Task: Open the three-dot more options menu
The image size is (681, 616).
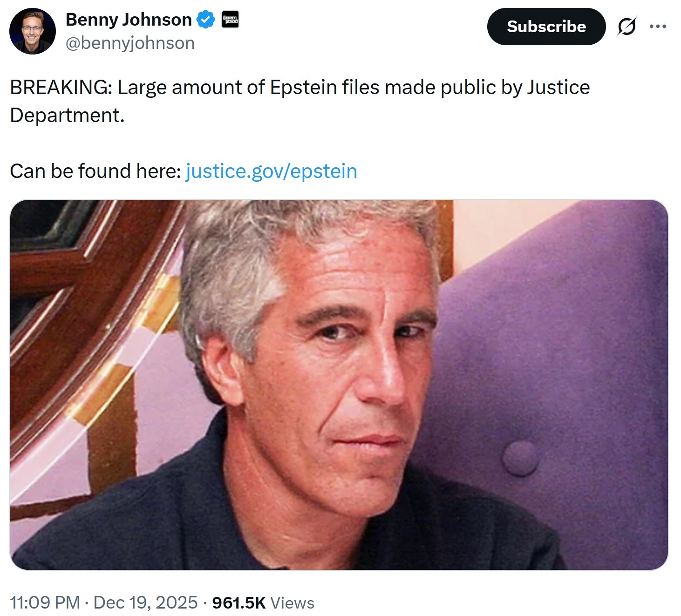Action: pyautogui.click(x=658, y=27)
